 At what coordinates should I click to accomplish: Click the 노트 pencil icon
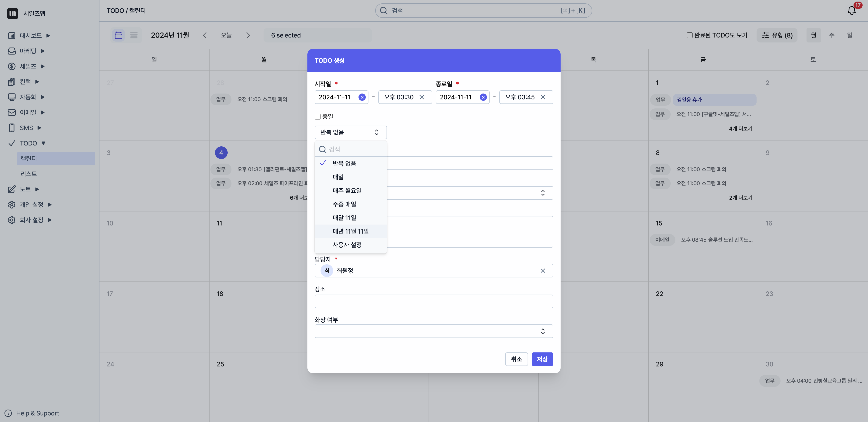tap(12, 189)
